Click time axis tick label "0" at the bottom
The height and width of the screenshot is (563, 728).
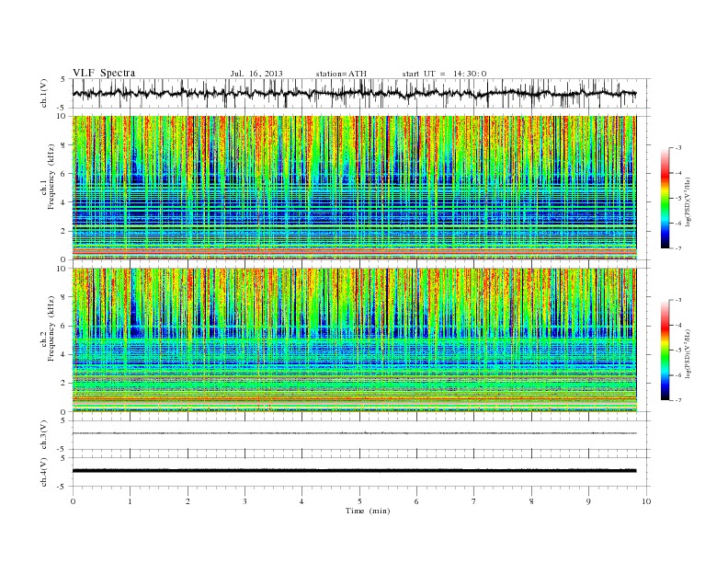pos(73,501)
